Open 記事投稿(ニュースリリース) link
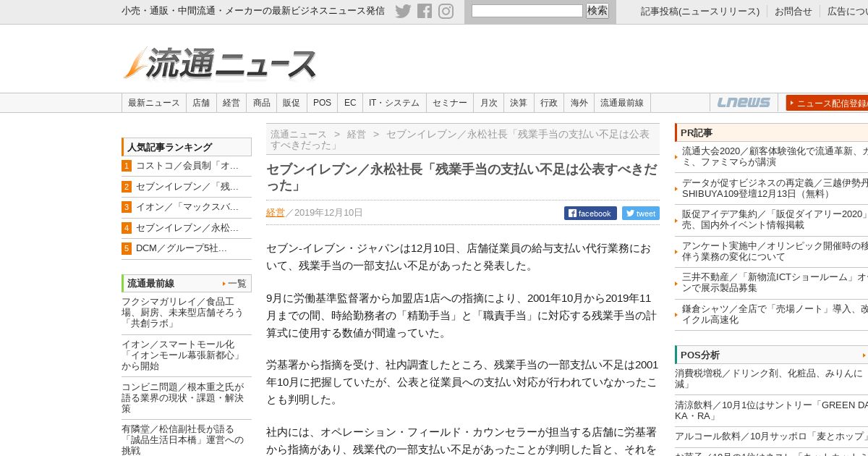This screenshot has height=456, width=868. [x=700, y=12]
